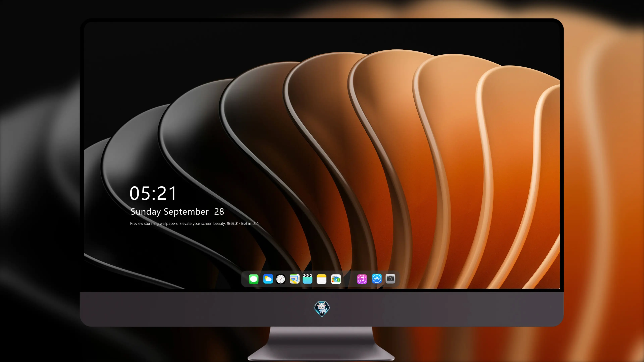644x362 pixels.
Task: Open the pink iTunes music app
Action: pyautogui.click(x=362, y=279)
